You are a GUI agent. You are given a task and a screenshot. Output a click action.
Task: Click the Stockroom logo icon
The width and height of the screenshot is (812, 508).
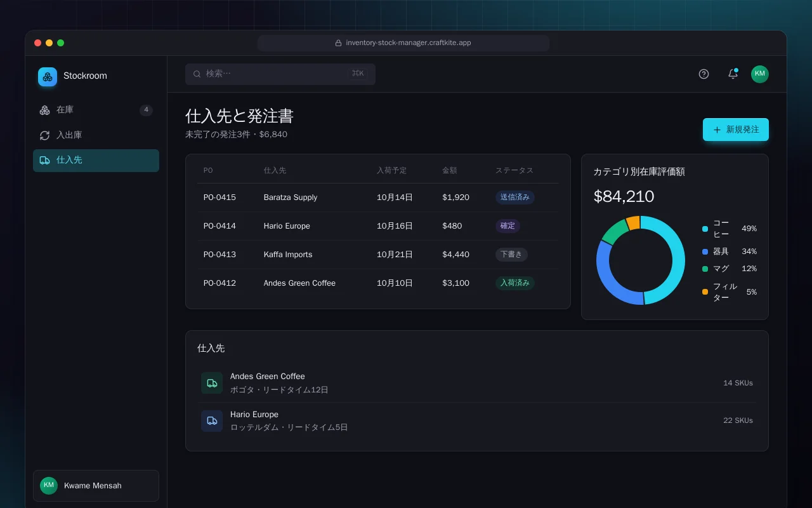[48, 77]
